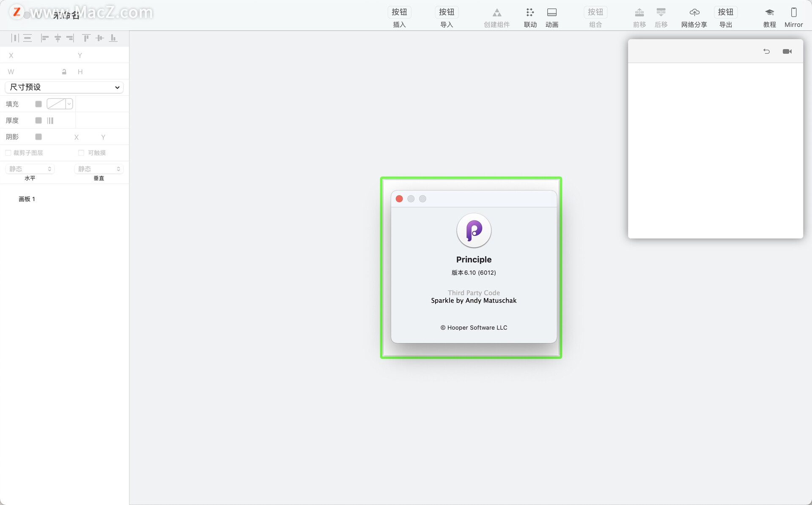Click the Mirror phone icon

[x=794, y=13]
